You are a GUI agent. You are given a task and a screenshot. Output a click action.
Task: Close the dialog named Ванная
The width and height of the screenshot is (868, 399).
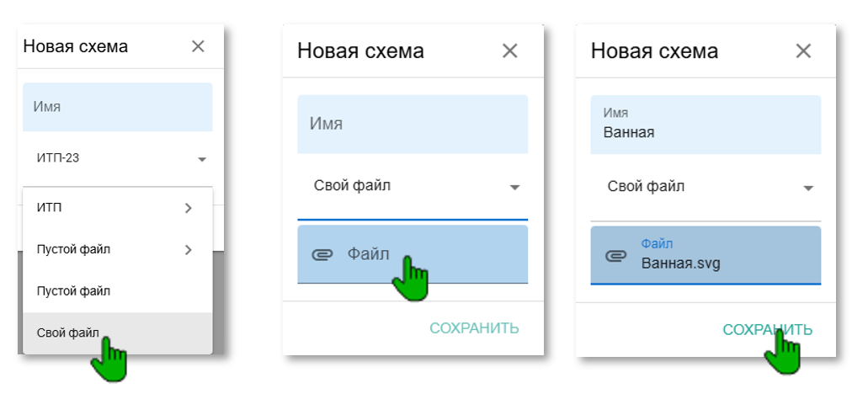[803, 51]
